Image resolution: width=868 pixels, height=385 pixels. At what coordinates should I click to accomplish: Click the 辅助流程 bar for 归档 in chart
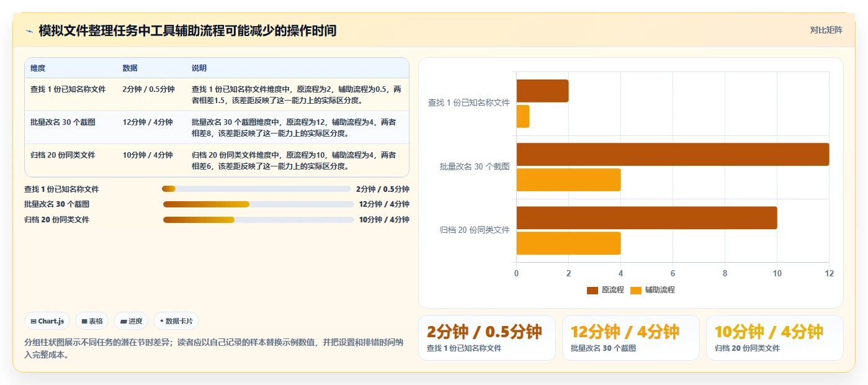point(568,243)
